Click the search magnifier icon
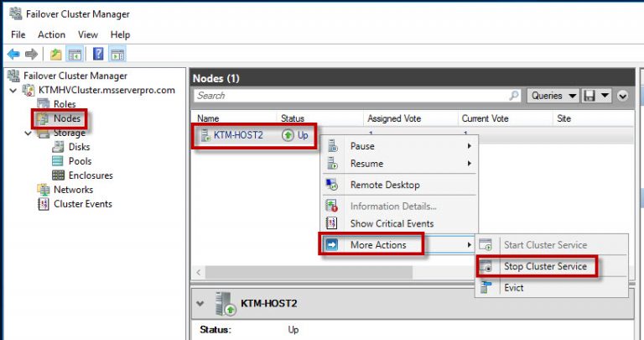The image size is (644, 340). click(514, 96)
